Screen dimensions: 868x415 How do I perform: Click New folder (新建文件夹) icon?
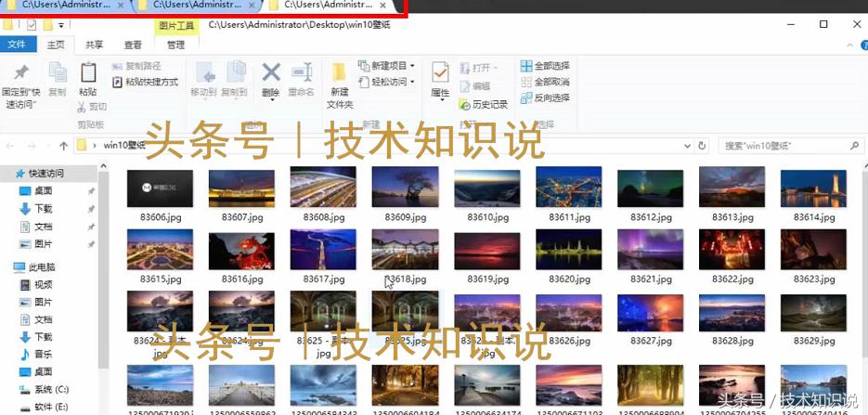[340, 73]
